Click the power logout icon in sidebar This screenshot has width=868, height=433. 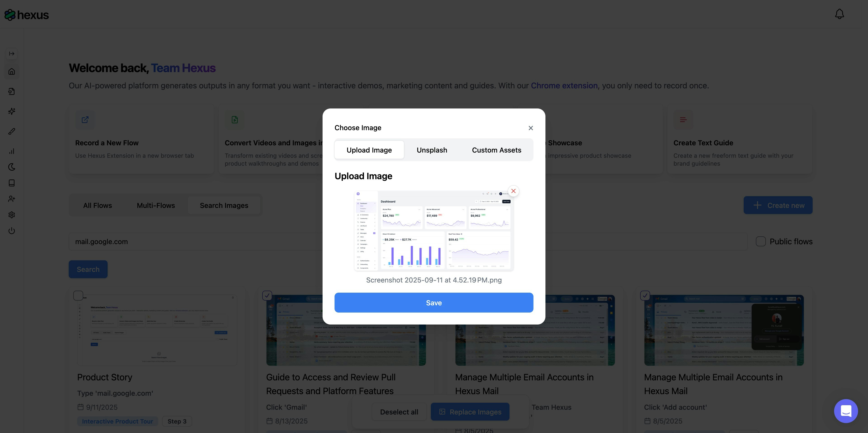pyautogui.click(x=12, y=231)
